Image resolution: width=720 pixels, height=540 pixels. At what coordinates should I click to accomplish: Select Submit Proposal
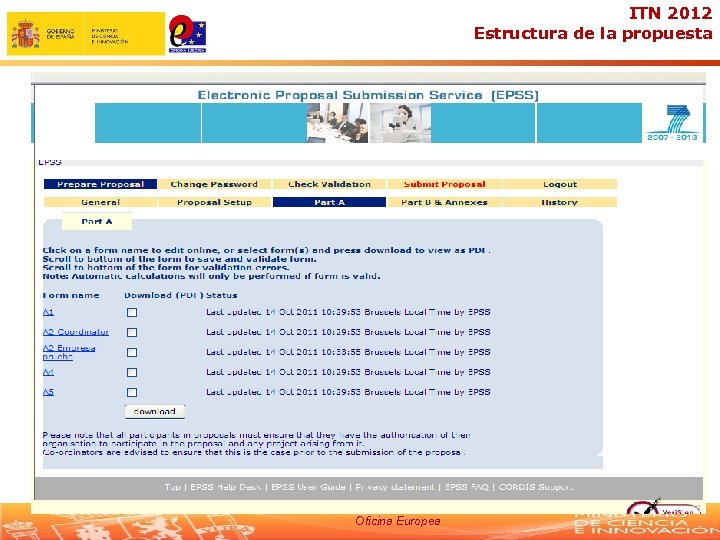pos(444,184)
